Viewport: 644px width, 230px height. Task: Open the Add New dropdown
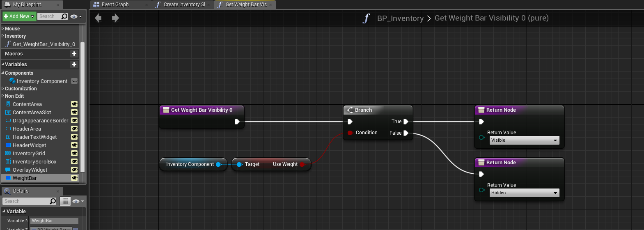19,16
